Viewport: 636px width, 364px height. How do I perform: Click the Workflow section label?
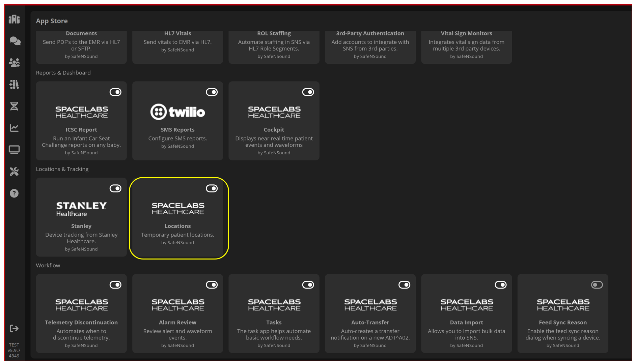[48, 266]
